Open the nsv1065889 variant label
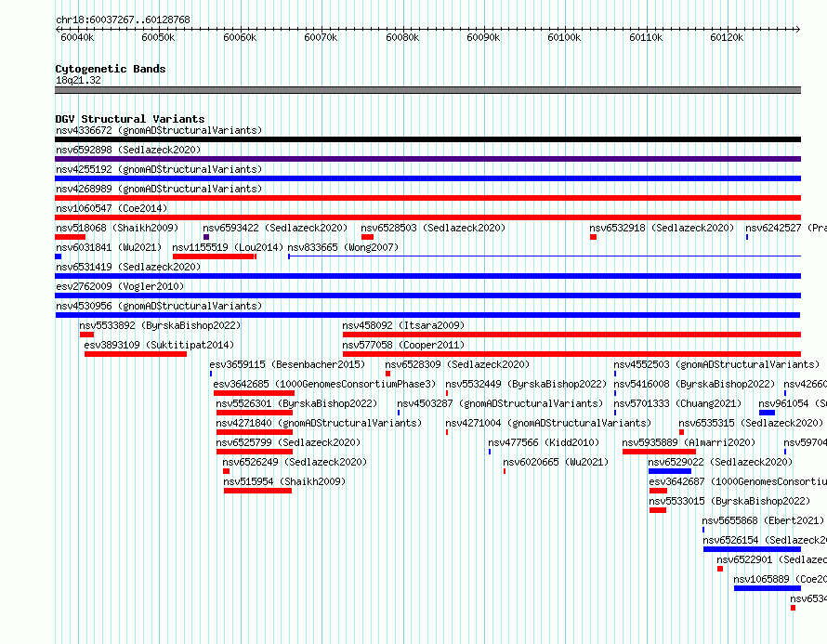The height and width of the screenshot is (644, 827). click(780, 579)
